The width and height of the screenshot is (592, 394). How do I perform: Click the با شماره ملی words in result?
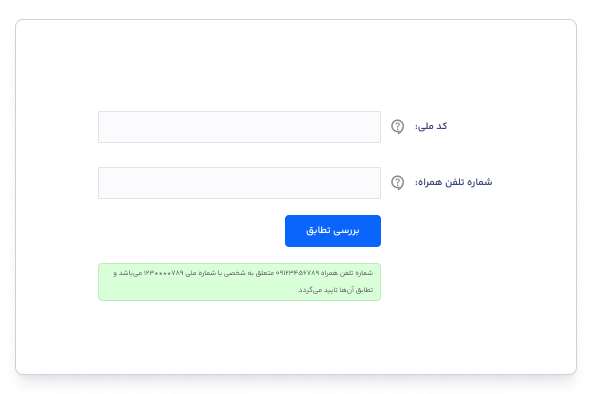pos(204,273)
